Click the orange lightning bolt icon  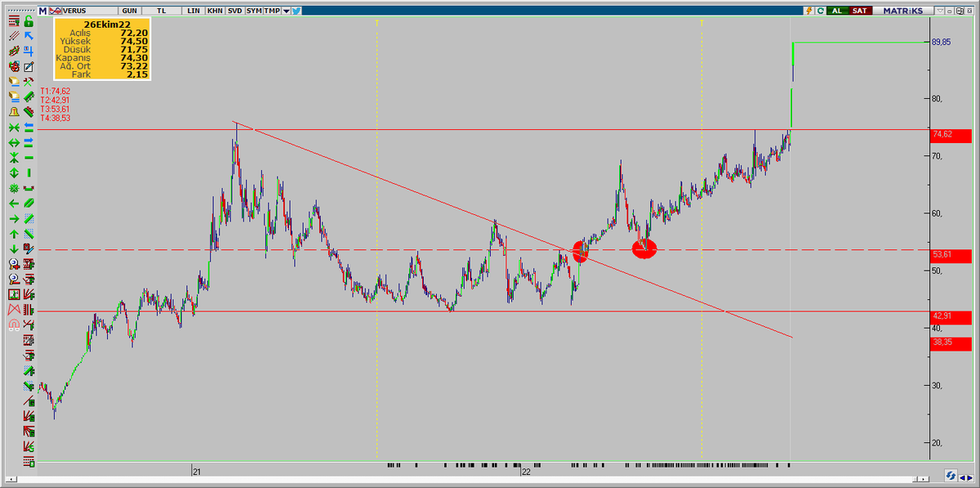808,11
